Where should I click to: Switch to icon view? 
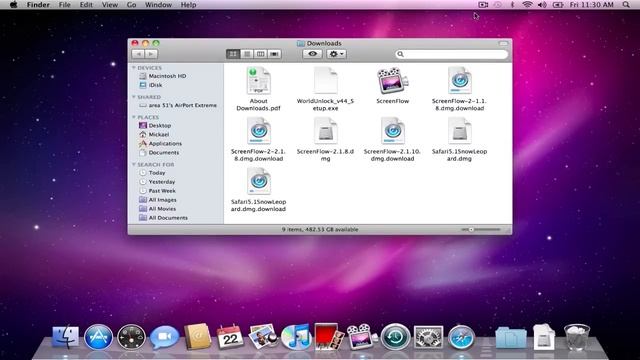(233, 54)
